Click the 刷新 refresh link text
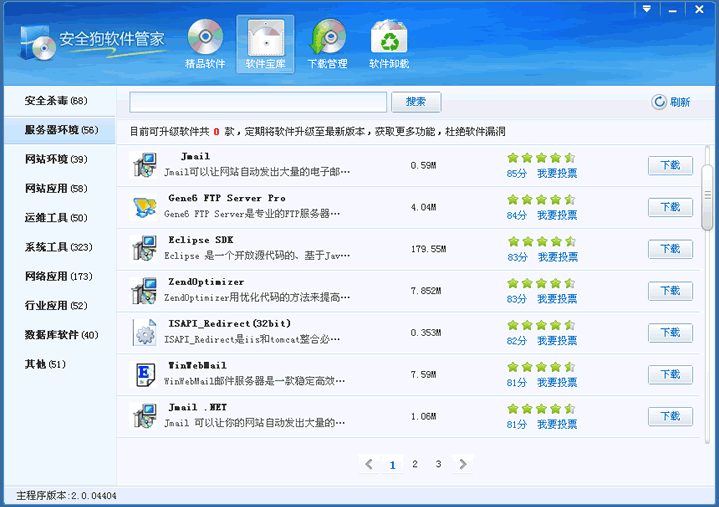Screen dimensions: 719x507 point(680,102)
